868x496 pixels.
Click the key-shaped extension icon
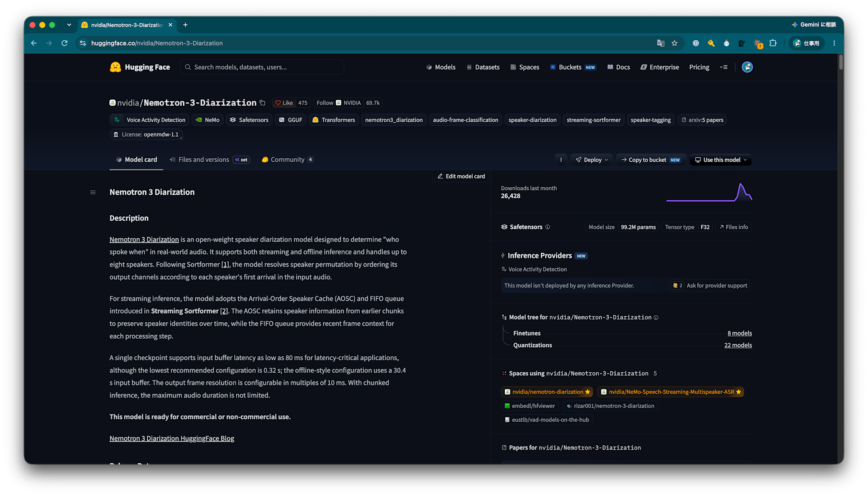(711, 43)
